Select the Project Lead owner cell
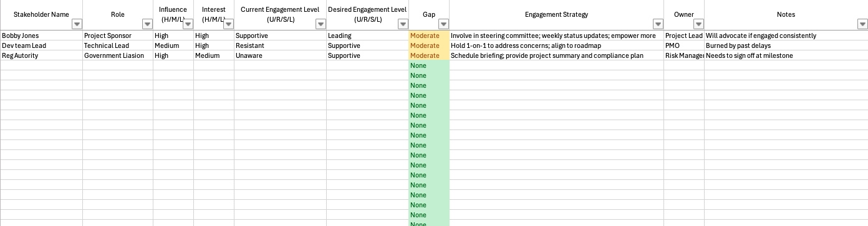This screenshot has height=226, width=868. (684, 35)
